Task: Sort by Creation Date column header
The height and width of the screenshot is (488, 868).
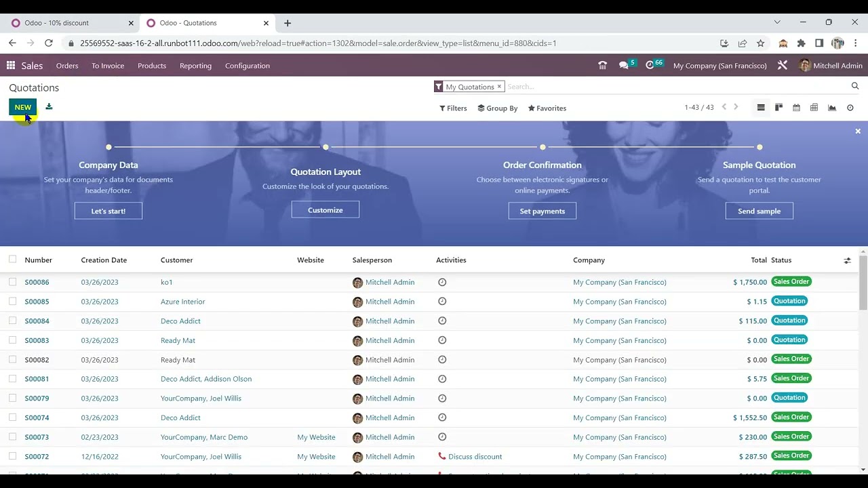Action: 104,260
